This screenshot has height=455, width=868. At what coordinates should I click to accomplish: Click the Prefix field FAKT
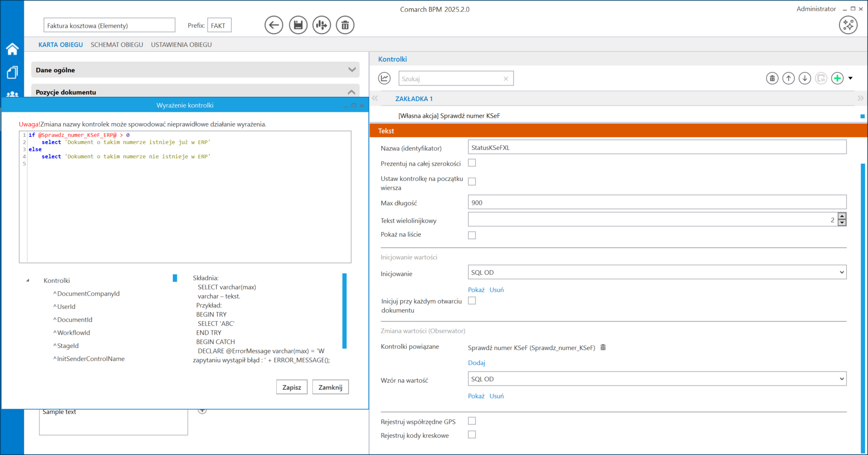click(x=219, y=25)
